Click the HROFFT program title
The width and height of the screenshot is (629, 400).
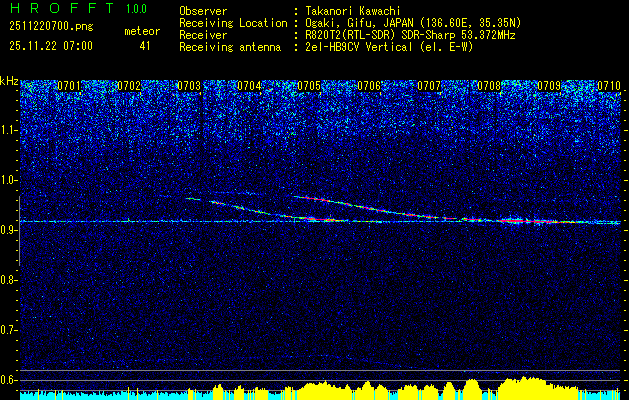pos(61,8)
